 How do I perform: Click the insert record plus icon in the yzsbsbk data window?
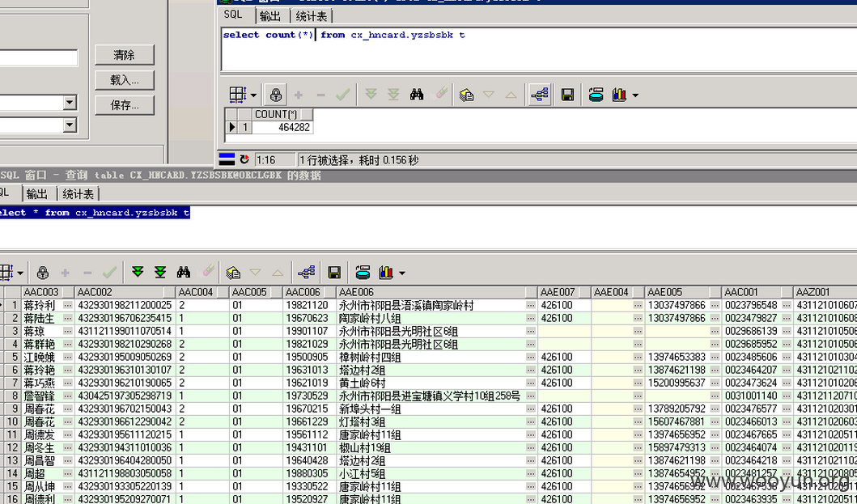point(65,273)
